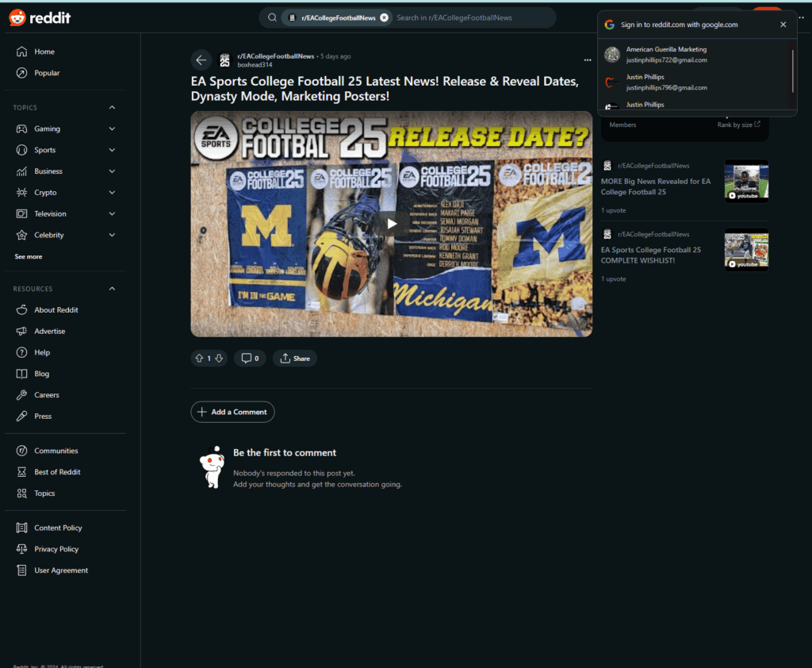Click the Share button
This screenshot has height=668, width=812.
click(x=295, y=359)
